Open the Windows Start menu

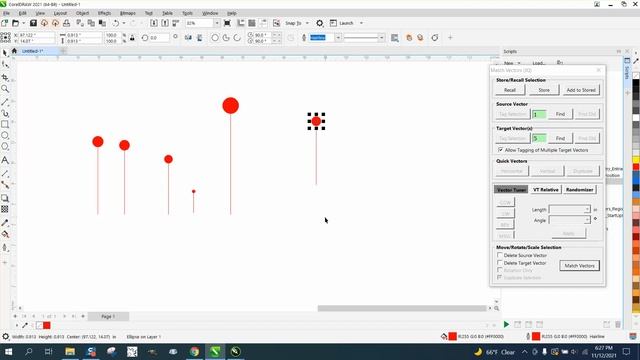click(8, 351)
